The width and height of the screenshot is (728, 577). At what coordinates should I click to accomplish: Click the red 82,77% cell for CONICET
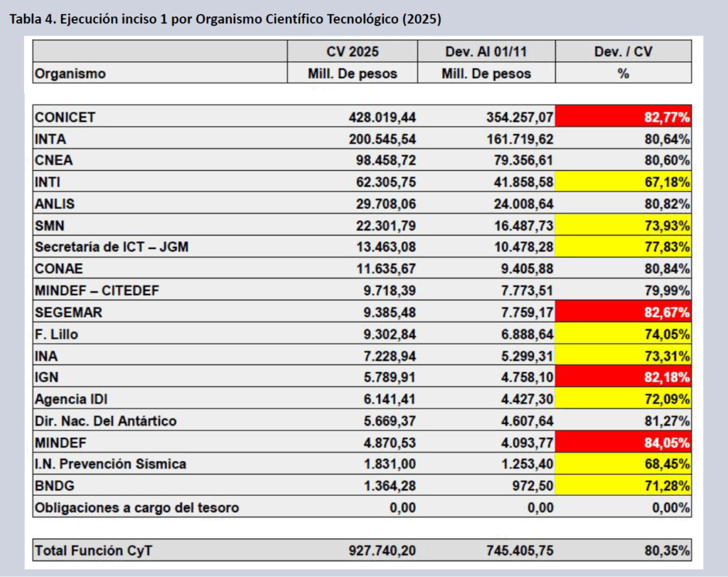point(623,117)
